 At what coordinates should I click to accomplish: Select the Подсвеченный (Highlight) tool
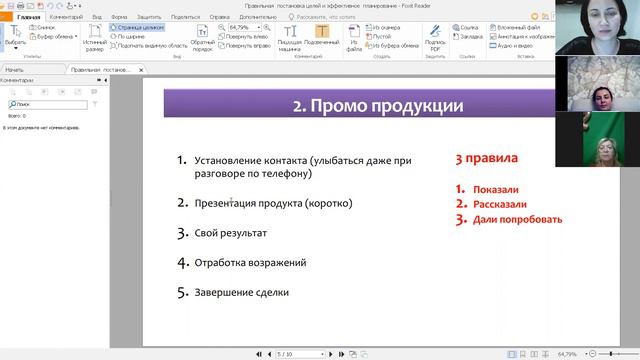(322, 34)
